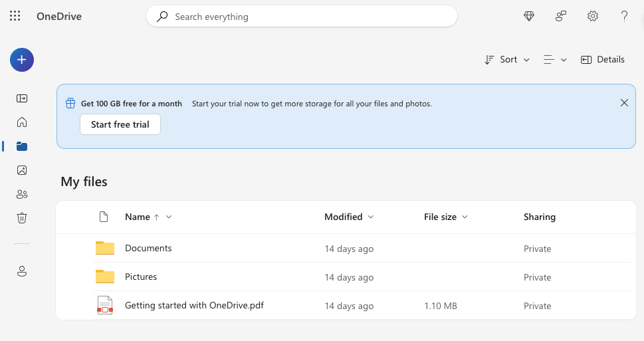
Task: Click the OneDrive title link
Action: coord(59,17)
